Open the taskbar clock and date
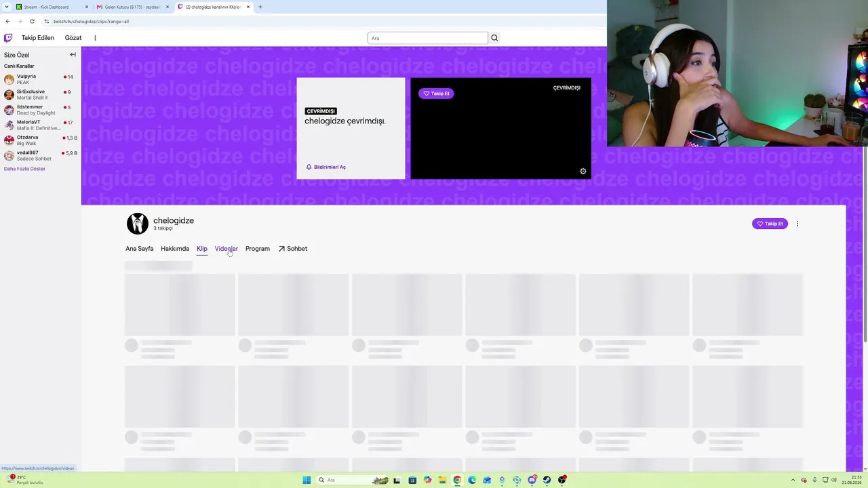The height and width of the screenshot is (488, 868). 852,480
